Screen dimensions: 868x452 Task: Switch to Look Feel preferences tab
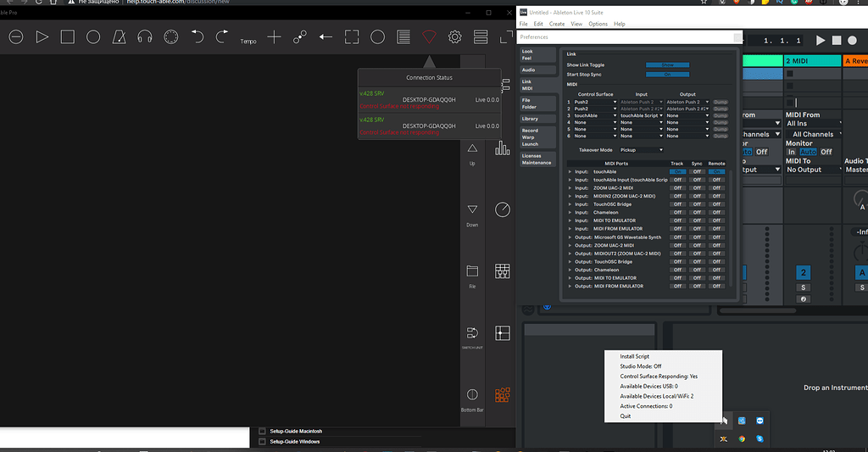click(537, 55)
